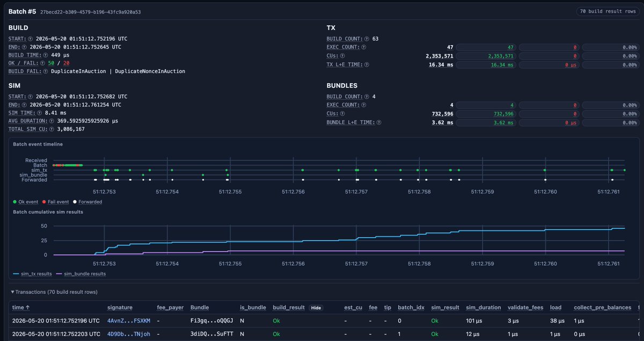Collapse the Transactions section
Screen dimensions: 644x341
[54, 292]
